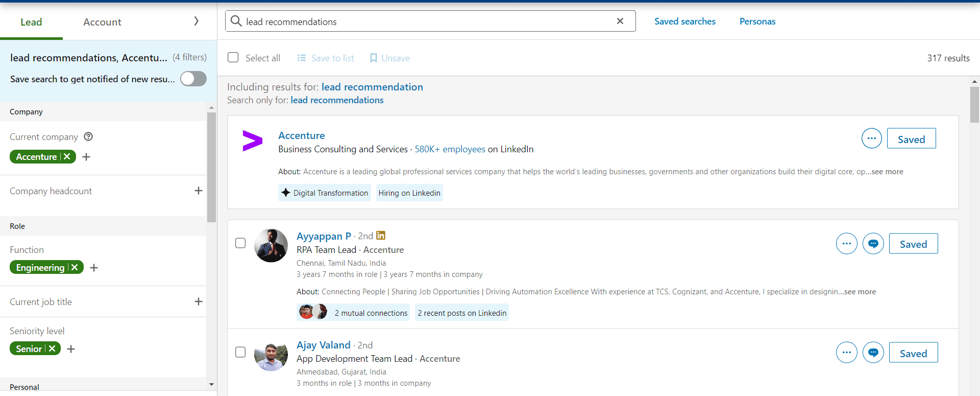Open more options for Ajay Valand
This screenshot has width=980, height=396.
pos(847,353)
